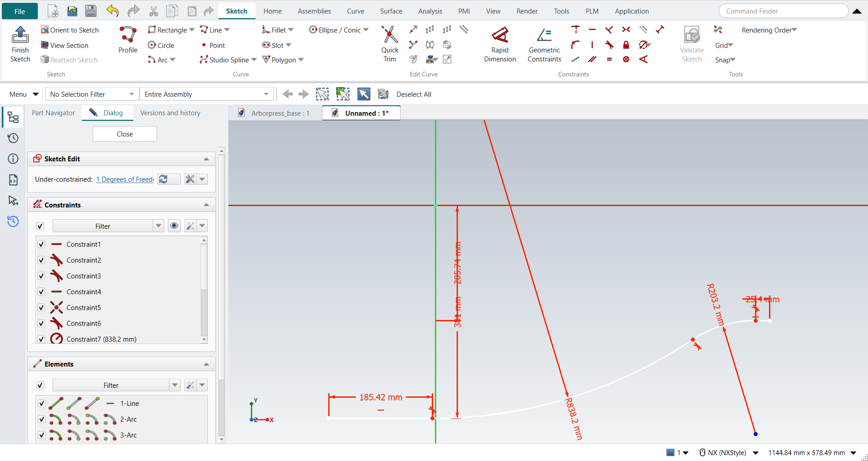Uncheck the Constraint1 checkbox

(x=41, y=244)
